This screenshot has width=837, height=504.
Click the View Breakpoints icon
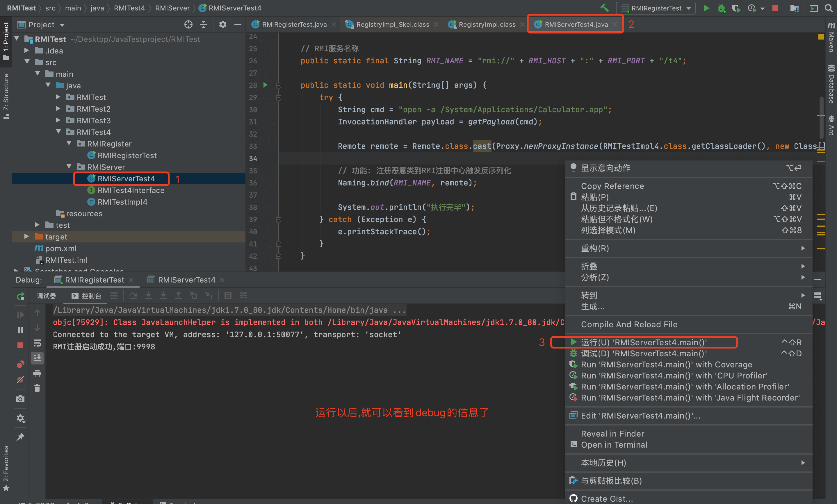pos(20,364)
